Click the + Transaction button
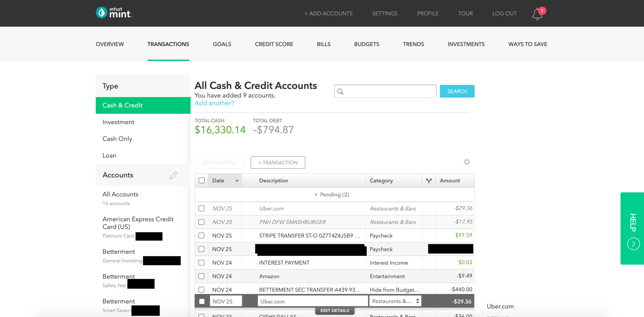 coord(278,162)
